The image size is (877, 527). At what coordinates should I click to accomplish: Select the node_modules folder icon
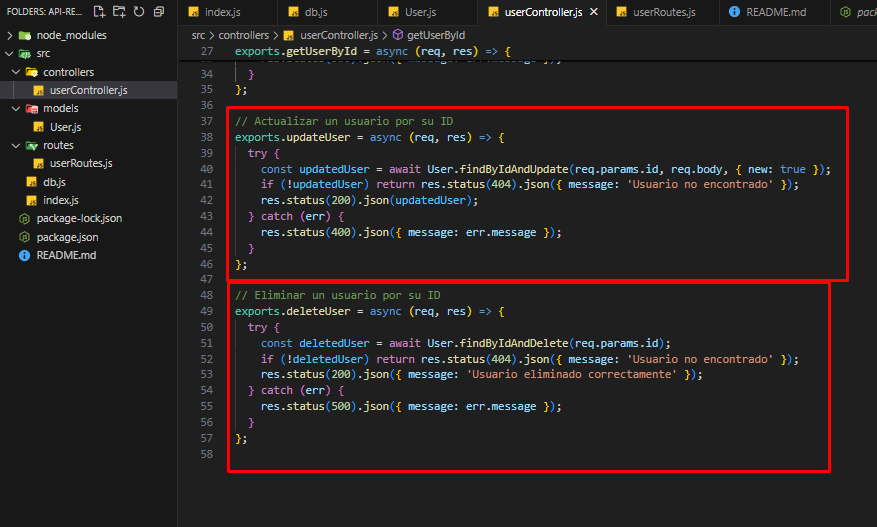pyautogui.click(x=25, y=35)
